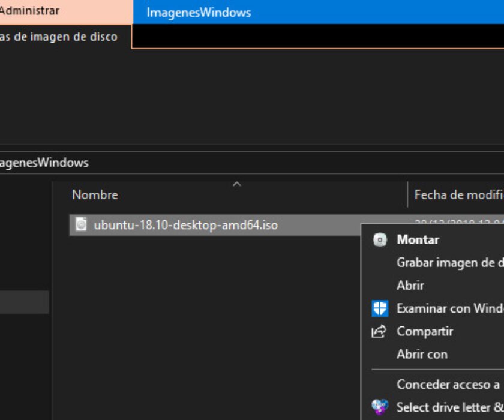Choose Compartir from the context menu

(x=425, y=331)
